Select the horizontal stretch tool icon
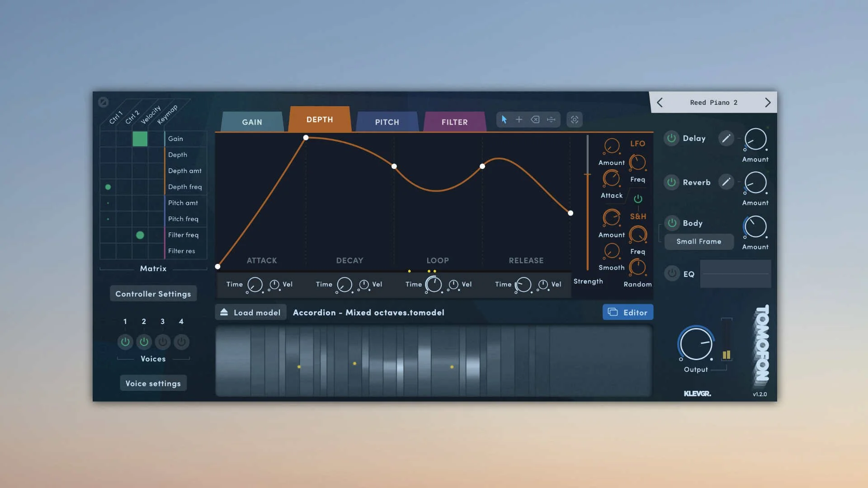Screen dimensions: 868x488 pyautogui.click(x=551, y=119)
